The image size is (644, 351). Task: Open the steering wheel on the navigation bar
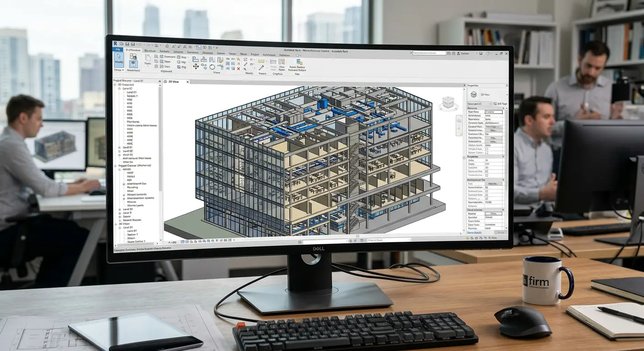459,121
